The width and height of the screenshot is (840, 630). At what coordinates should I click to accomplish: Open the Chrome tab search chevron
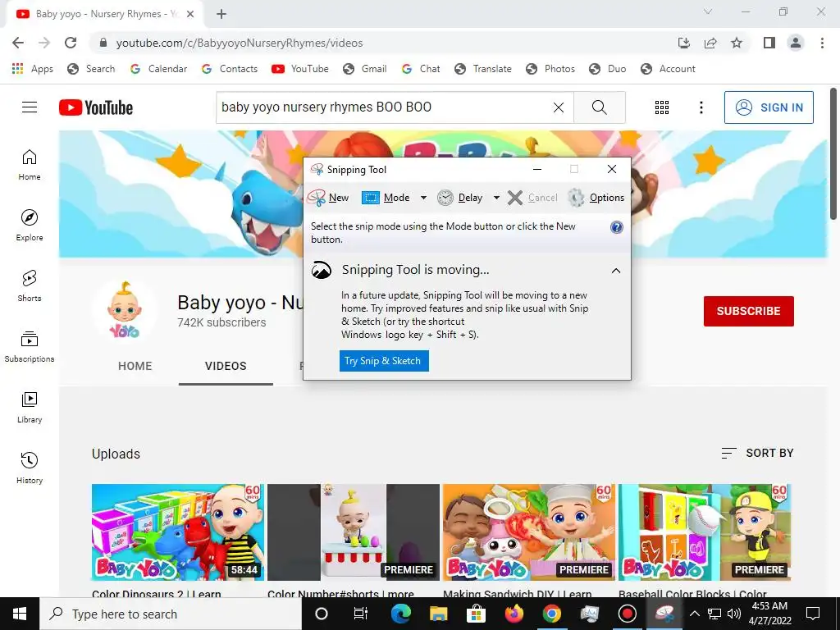[x=708, y=11]
